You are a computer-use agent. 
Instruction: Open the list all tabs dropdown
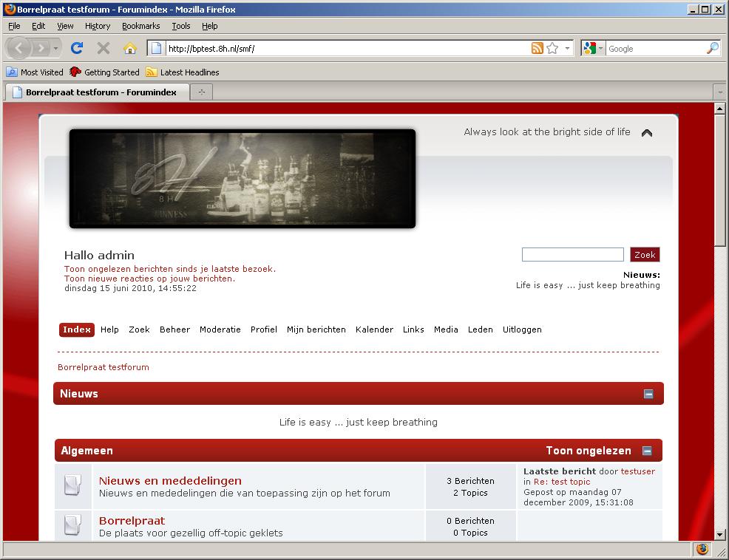tap(719, 92)
